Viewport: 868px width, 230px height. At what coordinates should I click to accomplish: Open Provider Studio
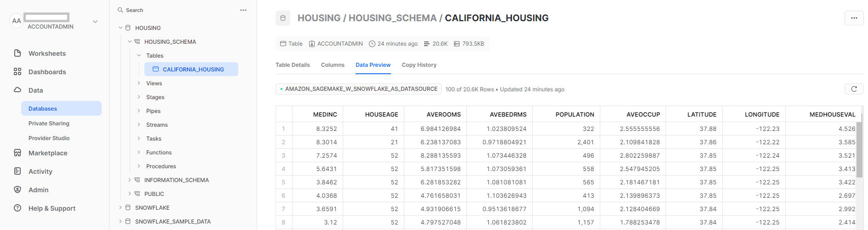coord(49,138)
